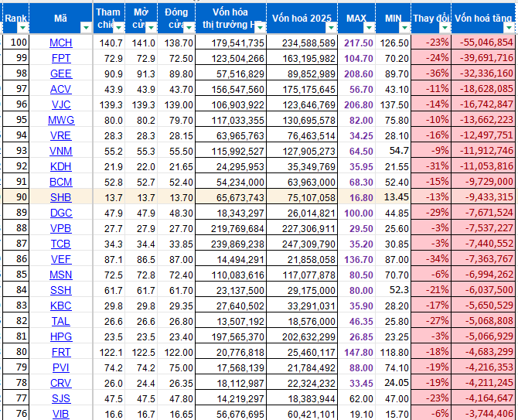Image resolution: width=518 pixels, height=420 pixels.
Task: Follow the HPG ticker link
Action: (x=61, y=336)
